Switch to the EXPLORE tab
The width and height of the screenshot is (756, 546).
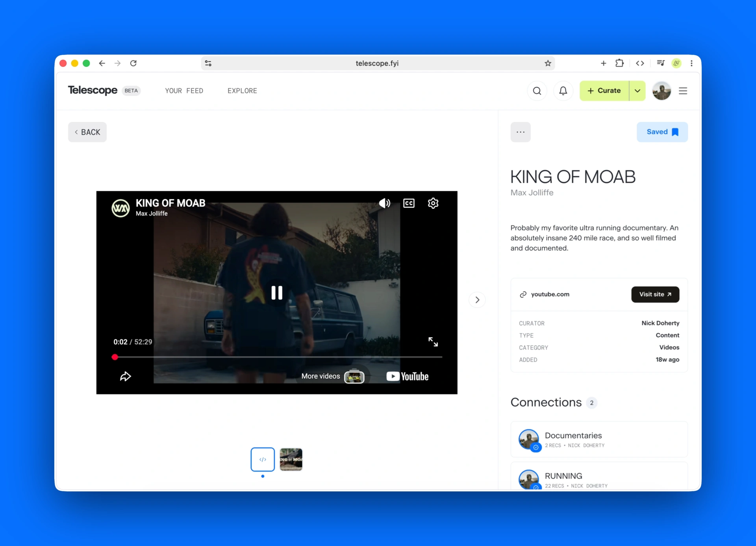[242, 91]
